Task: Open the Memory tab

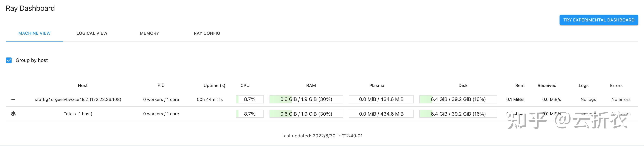Action: tap(149, 33)
